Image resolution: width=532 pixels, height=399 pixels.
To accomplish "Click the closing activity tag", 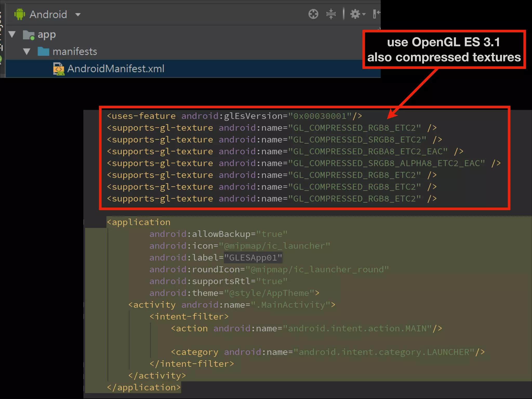I will [x=157, y=376].
